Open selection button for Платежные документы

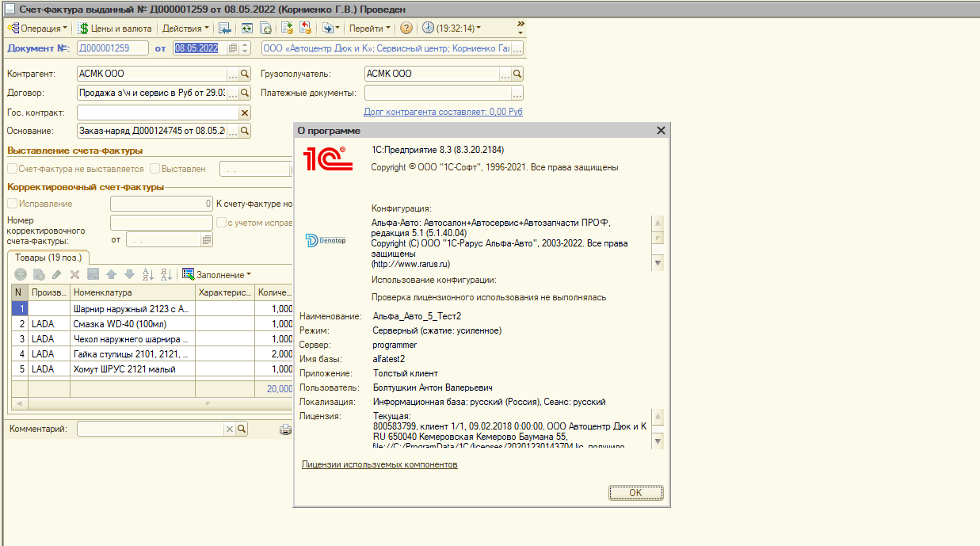517,93
